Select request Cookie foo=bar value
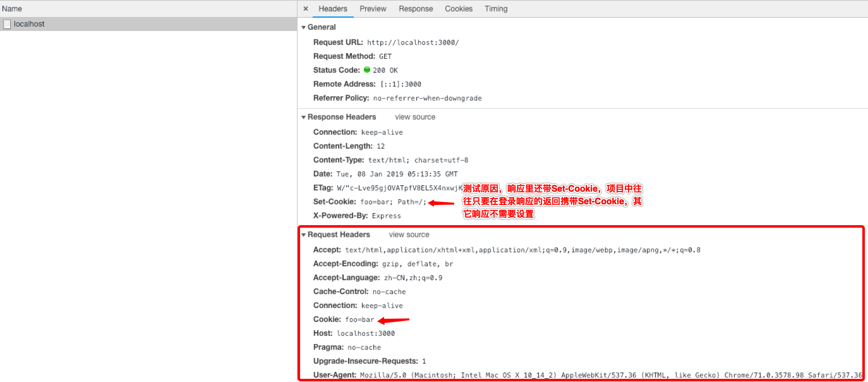 click(359, 320)
